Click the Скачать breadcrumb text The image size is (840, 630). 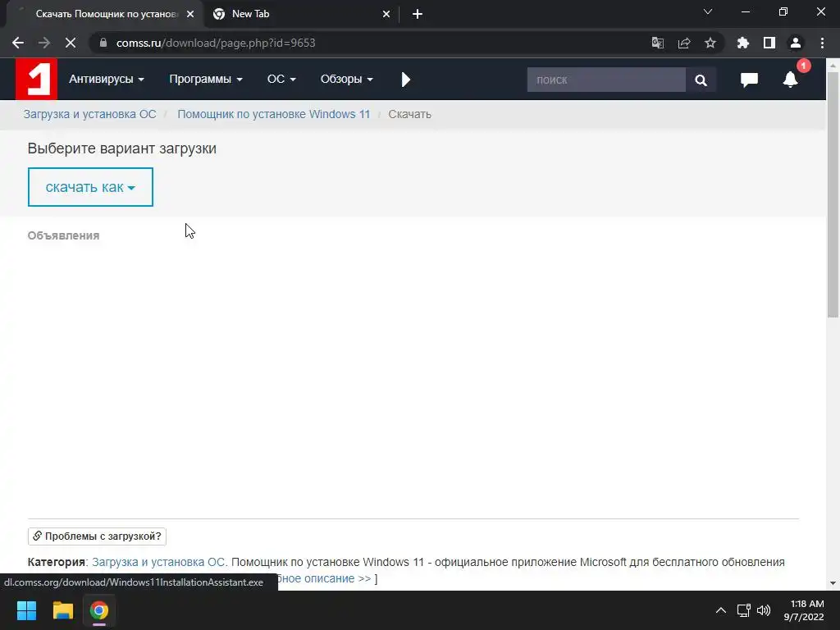(x=410, y=114)
